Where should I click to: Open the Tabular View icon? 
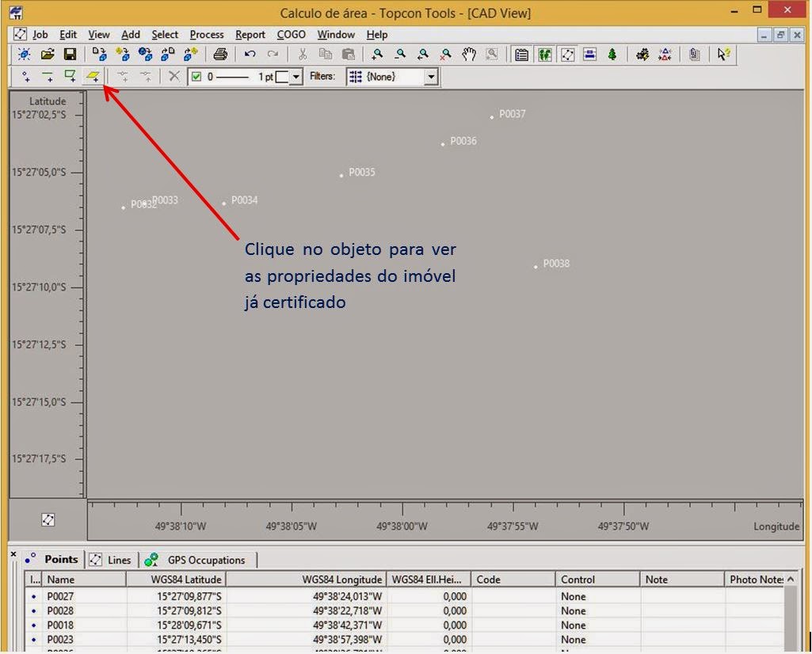tap(522, 54)
